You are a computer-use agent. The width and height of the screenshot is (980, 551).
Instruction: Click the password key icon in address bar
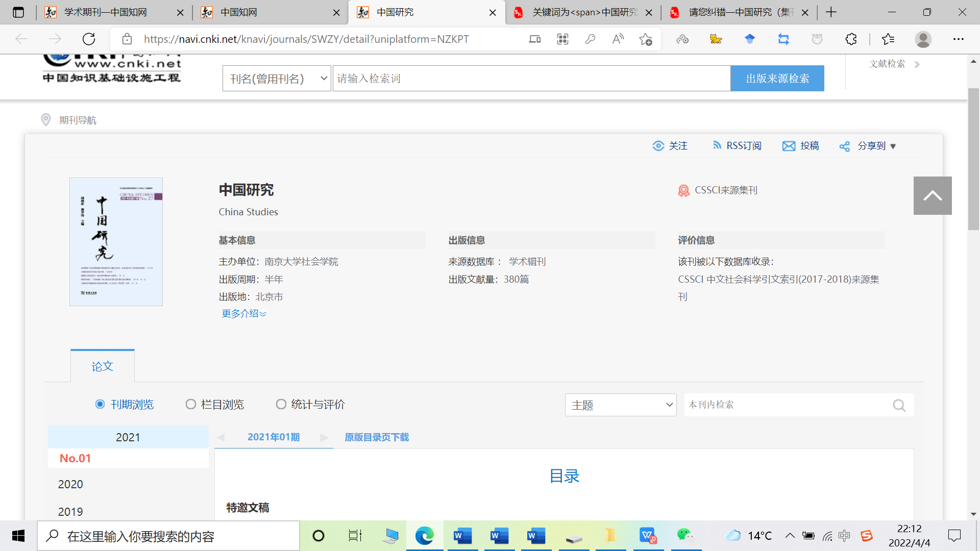tap(590, 39)
